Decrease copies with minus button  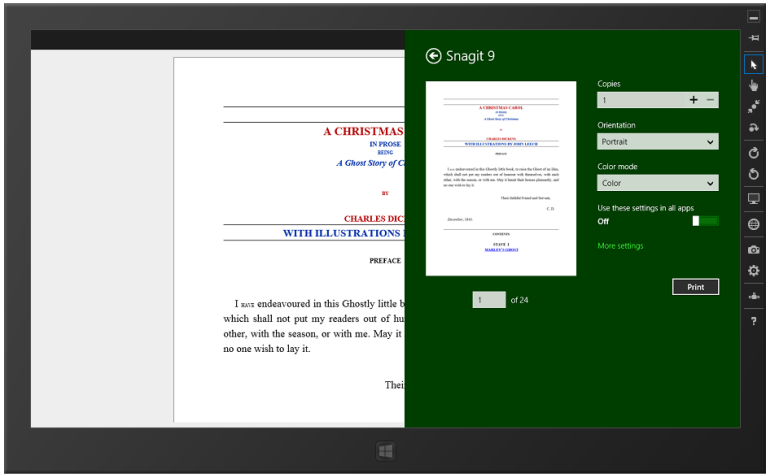coord(710,100)
